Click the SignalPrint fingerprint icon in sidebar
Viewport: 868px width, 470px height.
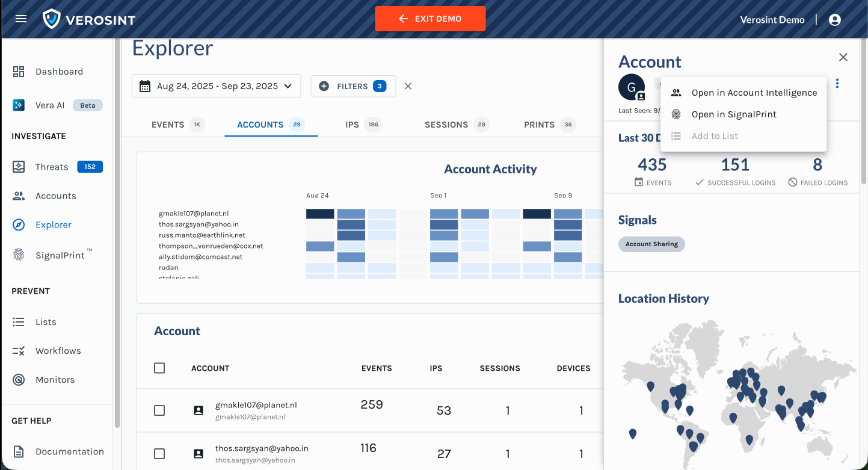click(x=19, y=255)
